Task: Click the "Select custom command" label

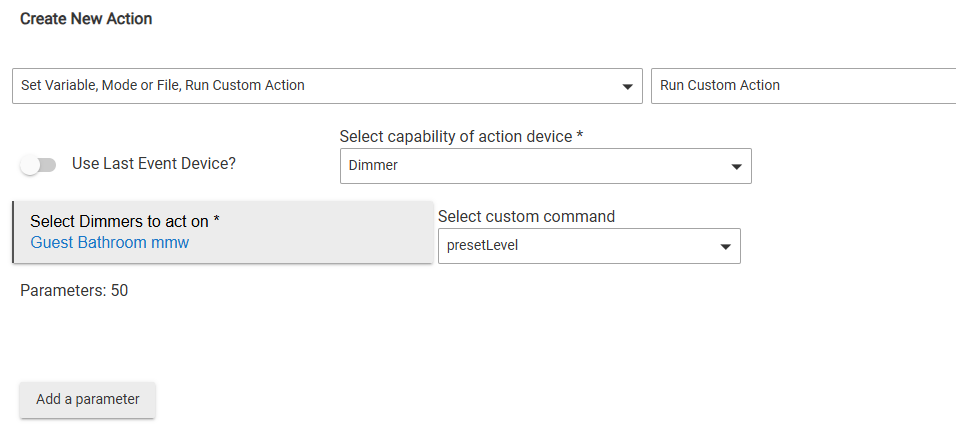Action: (x=526, y=216)
